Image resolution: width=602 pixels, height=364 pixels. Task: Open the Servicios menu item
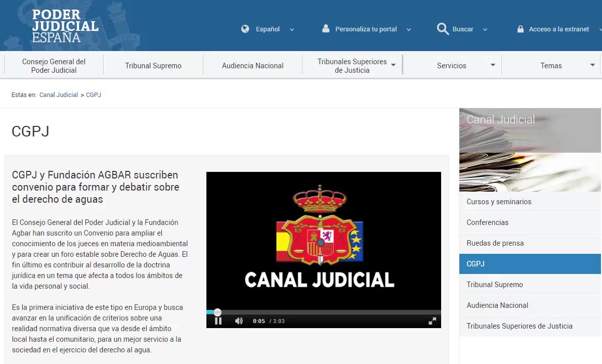pos(451,66)
